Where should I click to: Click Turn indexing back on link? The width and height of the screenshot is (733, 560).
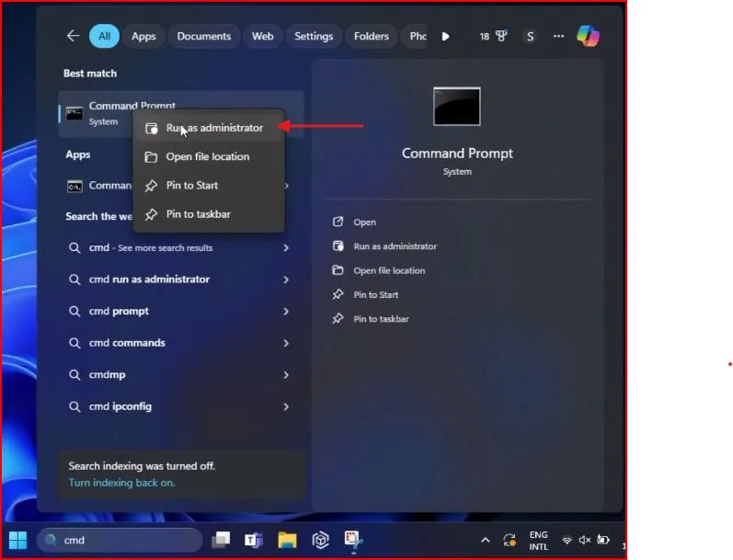coord(121,483)
